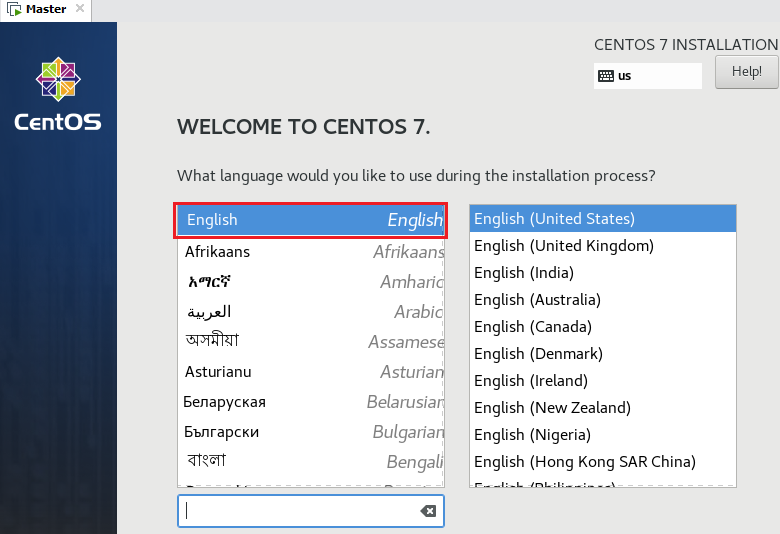Select Afrikaans in the language list
Screen dimensions: 780x534
click(310, 252)
